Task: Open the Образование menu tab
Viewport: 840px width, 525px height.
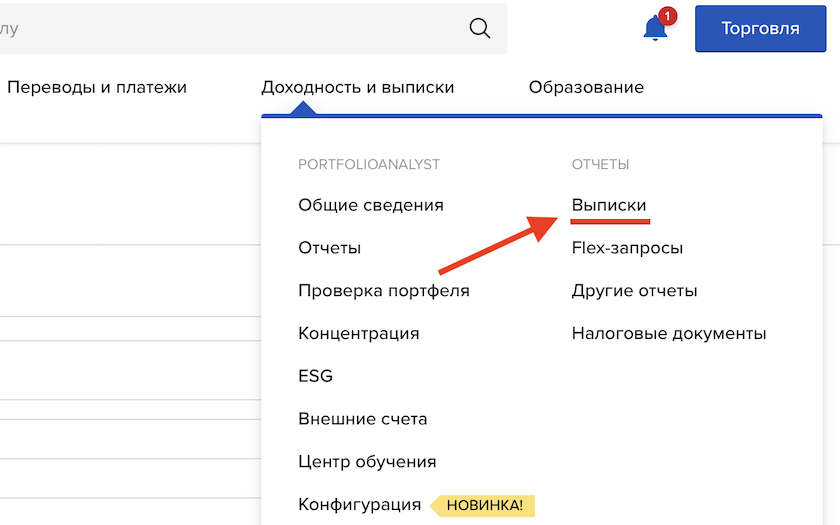Action: tap(586, 87)
